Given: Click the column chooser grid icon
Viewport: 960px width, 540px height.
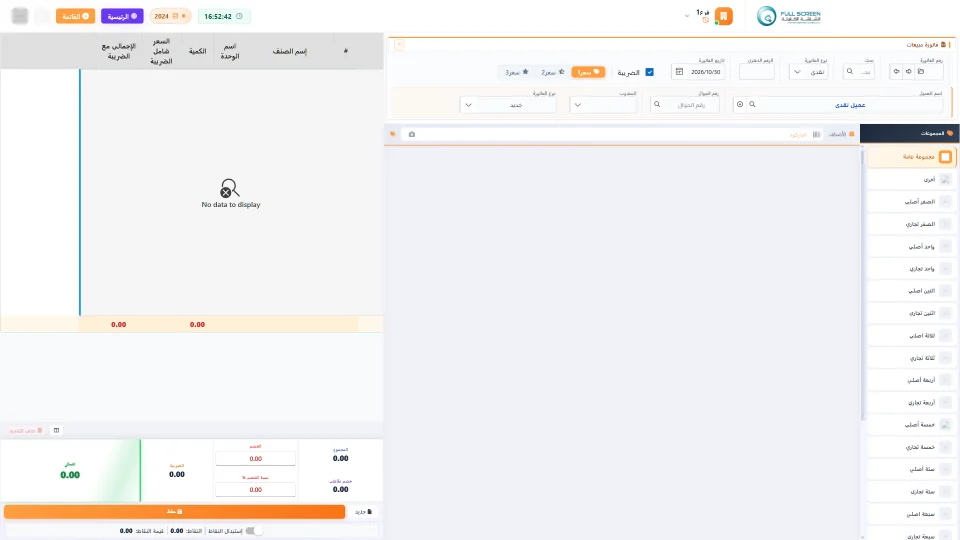Looking at the screenshot, I should pos(56,430).
